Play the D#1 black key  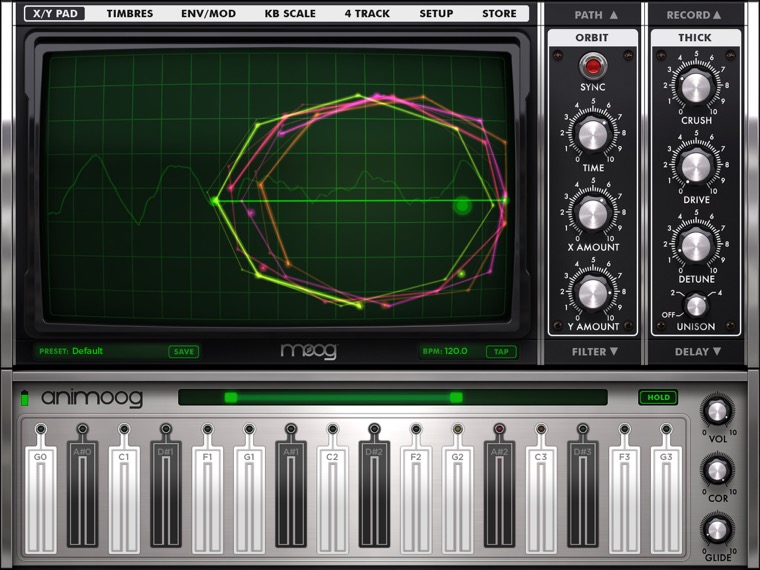pyautogui.click(x=166, y=494)
